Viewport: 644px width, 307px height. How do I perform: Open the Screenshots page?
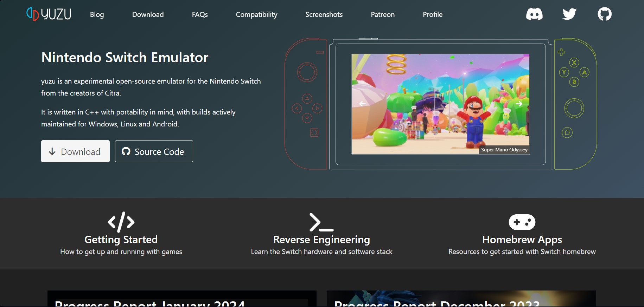[324, 14]
